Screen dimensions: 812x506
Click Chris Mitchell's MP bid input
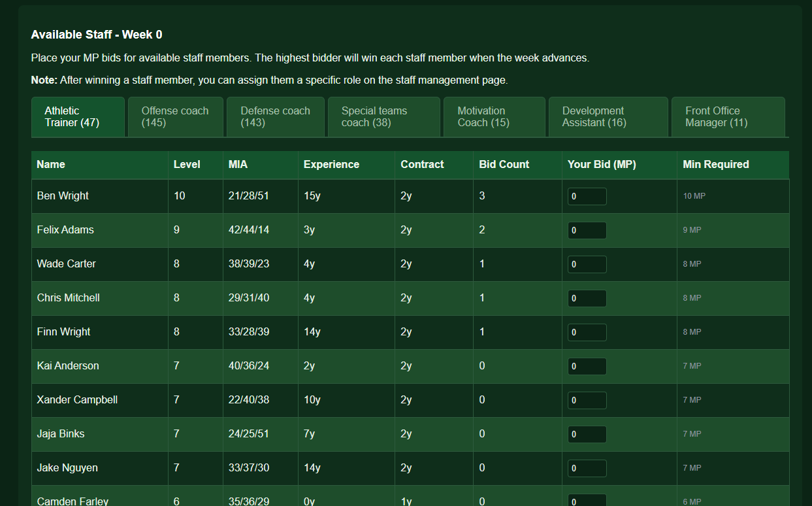pyautogui.click(x=587, y=299)
